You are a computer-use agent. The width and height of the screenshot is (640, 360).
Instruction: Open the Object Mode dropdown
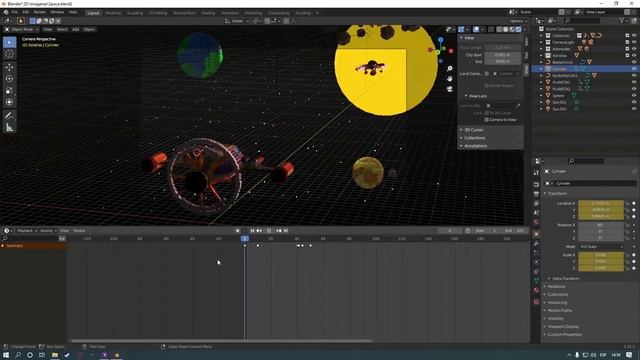[21, 29]
